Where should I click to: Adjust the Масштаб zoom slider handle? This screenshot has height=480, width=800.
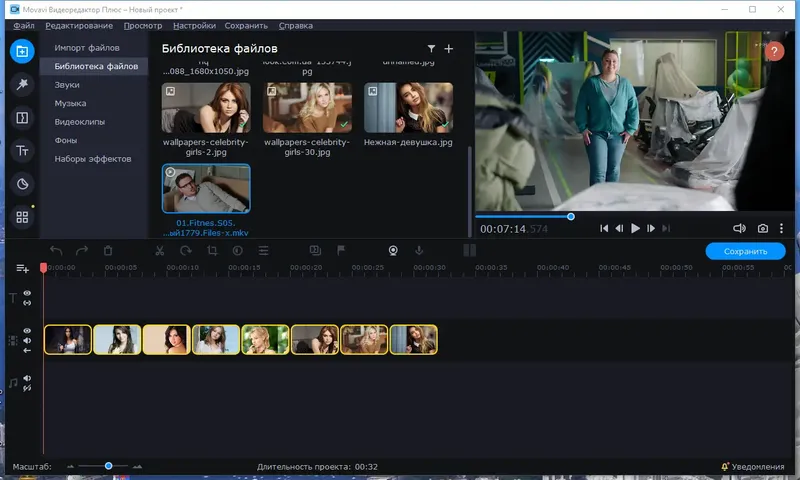click(x=108, y=466)
